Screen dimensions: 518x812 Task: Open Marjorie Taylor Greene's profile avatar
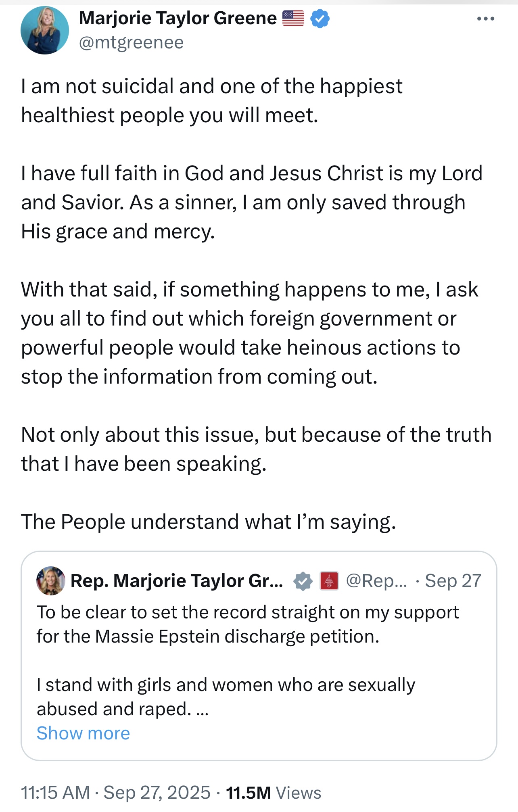pyautogui.click(x=44, y=31)
